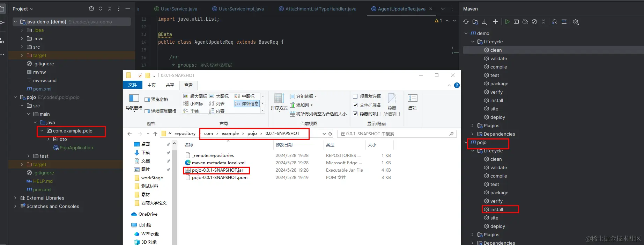
Task: Go to next highlighted problem arrow in editor
Action: pyautogui.click(x=454, y=21)
